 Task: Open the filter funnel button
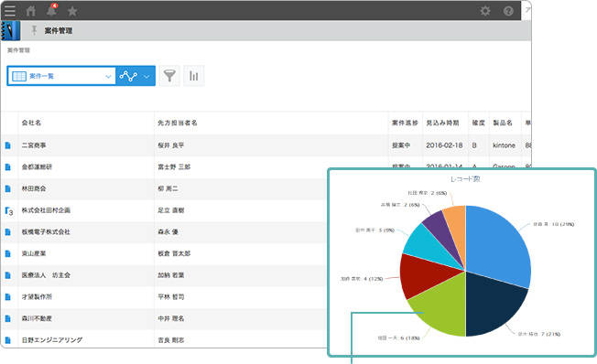pyautogui.click(x=169, y=76)
